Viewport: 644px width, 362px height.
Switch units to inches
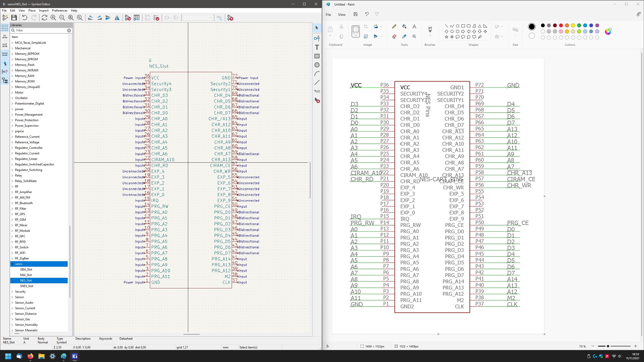(5, 36)
